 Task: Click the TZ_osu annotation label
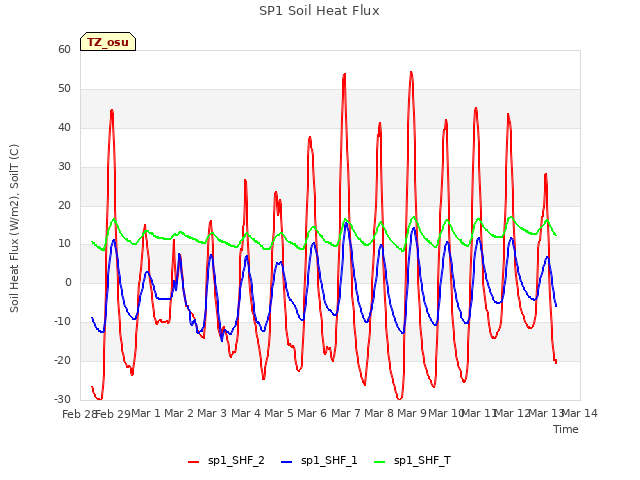click(108, 42)
